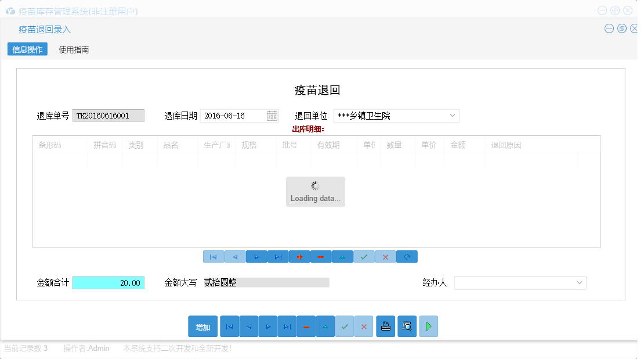The width and height of the screenshot is (644, 359).
Task: Open print preview via magnifier icon
Action: [407, 326]
